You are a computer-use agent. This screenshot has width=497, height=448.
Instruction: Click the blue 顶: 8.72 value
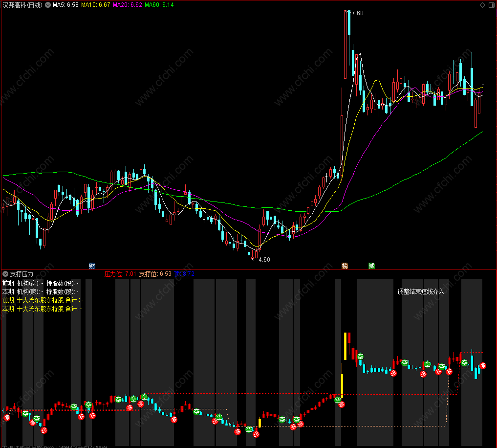(x=184, y=274)
